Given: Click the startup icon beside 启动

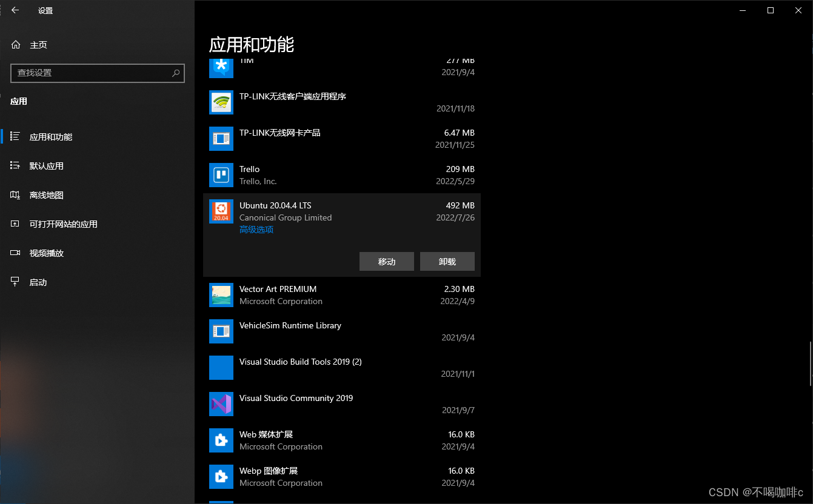Looking at the screenshot, I should coord(16,282).
